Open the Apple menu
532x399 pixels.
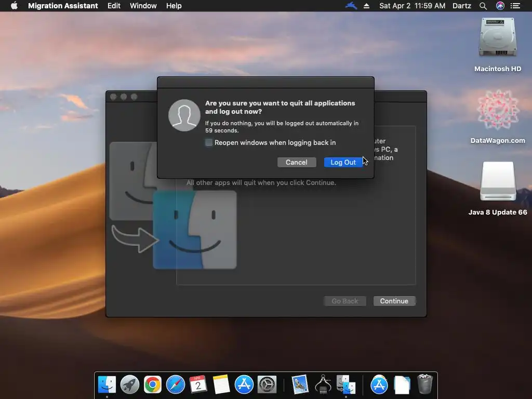(x=14, y=6)
